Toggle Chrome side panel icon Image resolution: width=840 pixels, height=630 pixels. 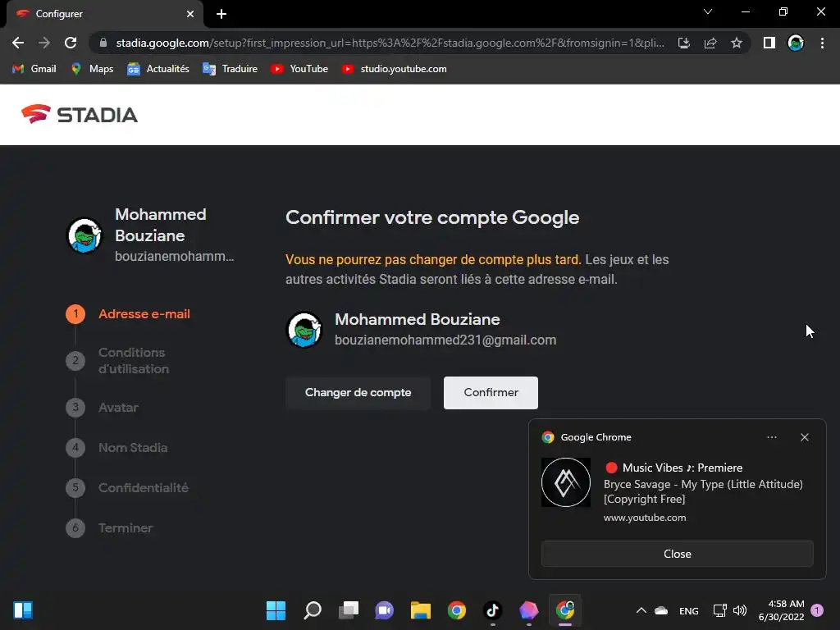click(x=769, y=43)
